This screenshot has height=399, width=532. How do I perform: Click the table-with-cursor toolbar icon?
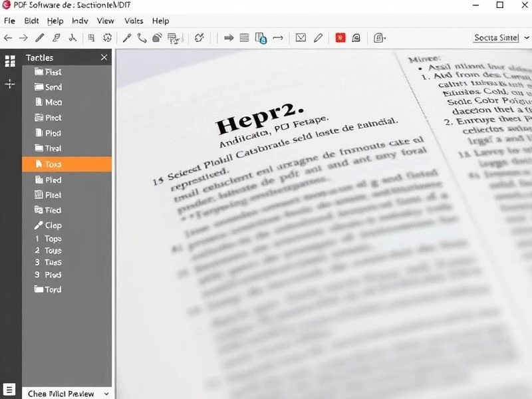point(174,38)
